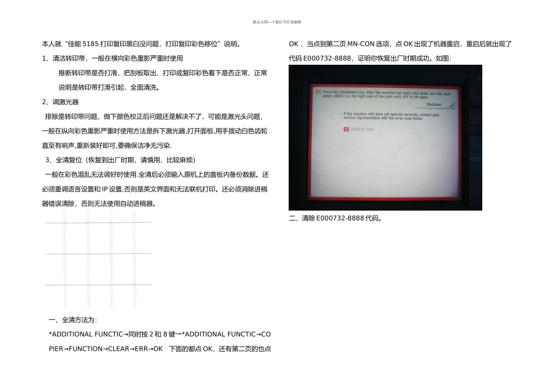Screen dimensions: 554x392
Task: Click the red error icon beside E000732-8888
Action: [346, 129]
